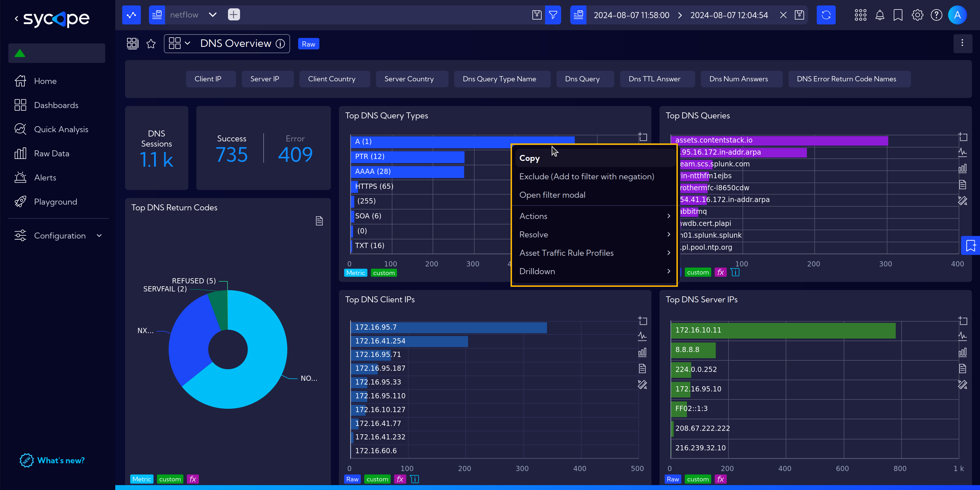The height and width of the screenshot is (490, 980).
Task: Show DNS Overview info icon
Action: [x=280, y=44]
